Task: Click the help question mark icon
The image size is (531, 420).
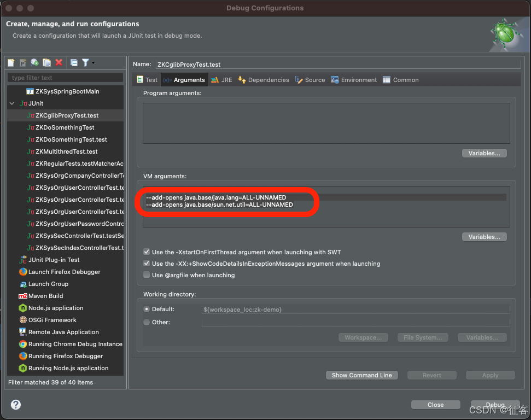Action: [x=16, y=405]
